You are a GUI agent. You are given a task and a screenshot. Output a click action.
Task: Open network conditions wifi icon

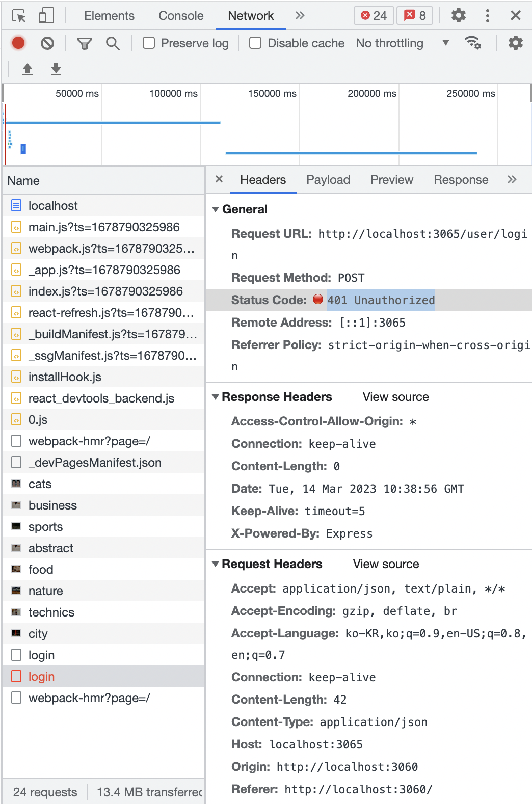[x=473, y=43]
